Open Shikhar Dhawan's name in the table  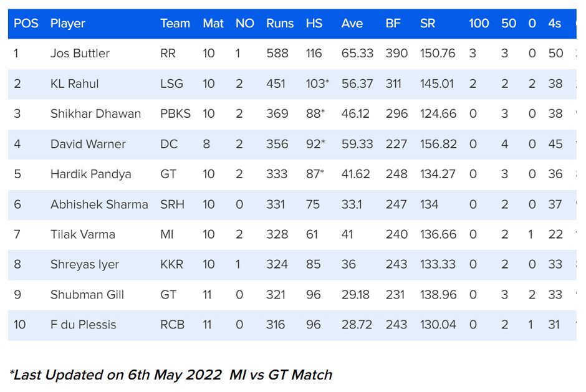[x=95, y=113]
